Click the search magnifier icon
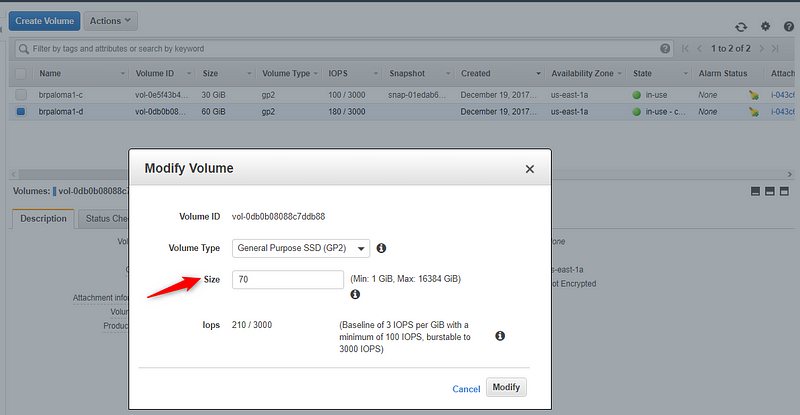 tap(23, 49)
